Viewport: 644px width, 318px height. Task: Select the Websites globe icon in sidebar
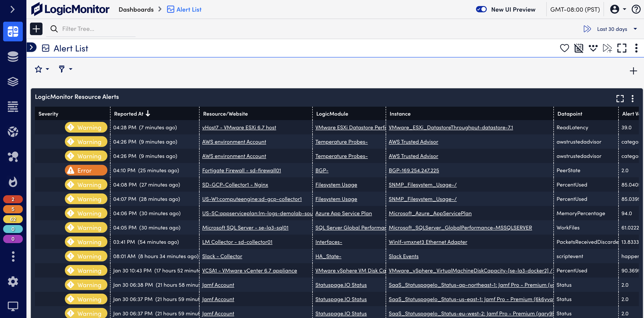(13, 131)
